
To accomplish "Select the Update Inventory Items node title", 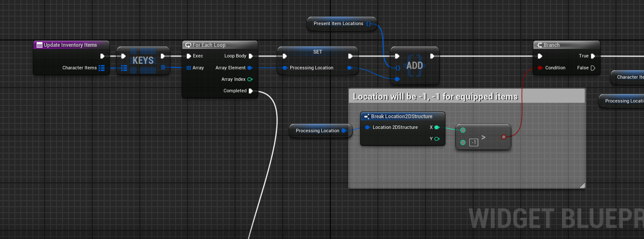I will click(x=71, y=45).
